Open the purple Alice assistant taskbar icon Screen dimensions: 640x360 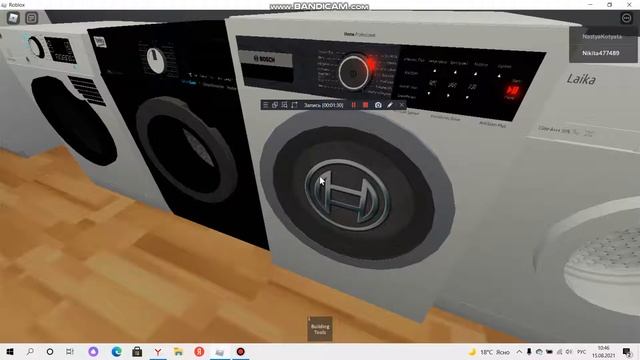(x=93, y=352)
